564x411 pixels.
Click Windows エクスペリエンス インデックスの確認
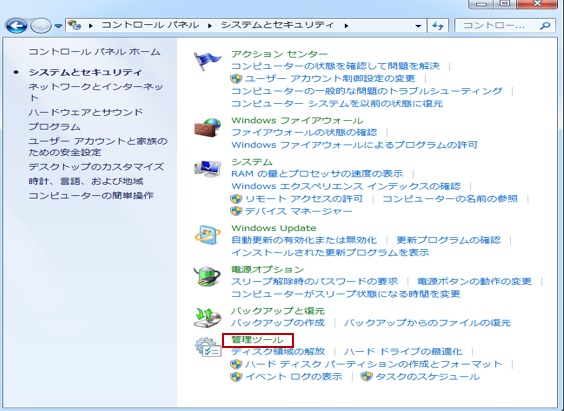[x=346, y=186]
